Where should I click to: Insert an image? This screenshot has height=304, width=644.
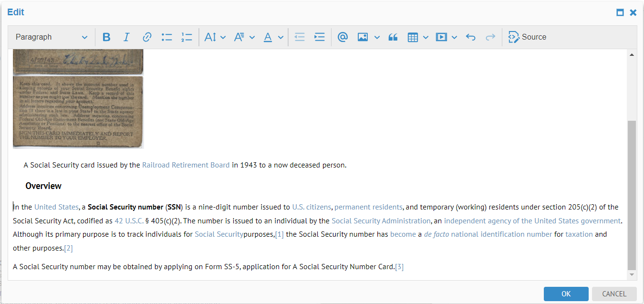coord(364,37)
